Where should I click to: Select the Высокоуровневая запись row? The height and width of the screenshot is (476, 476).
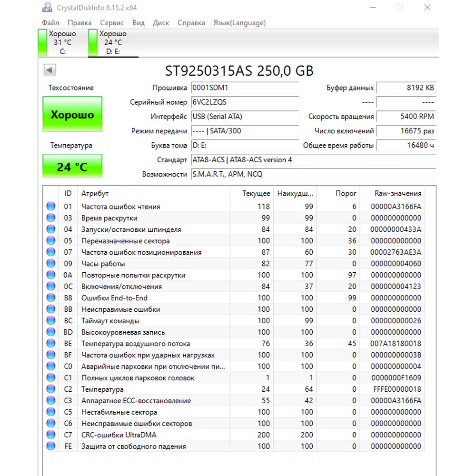pyautogui.click(x=234, y=332)
